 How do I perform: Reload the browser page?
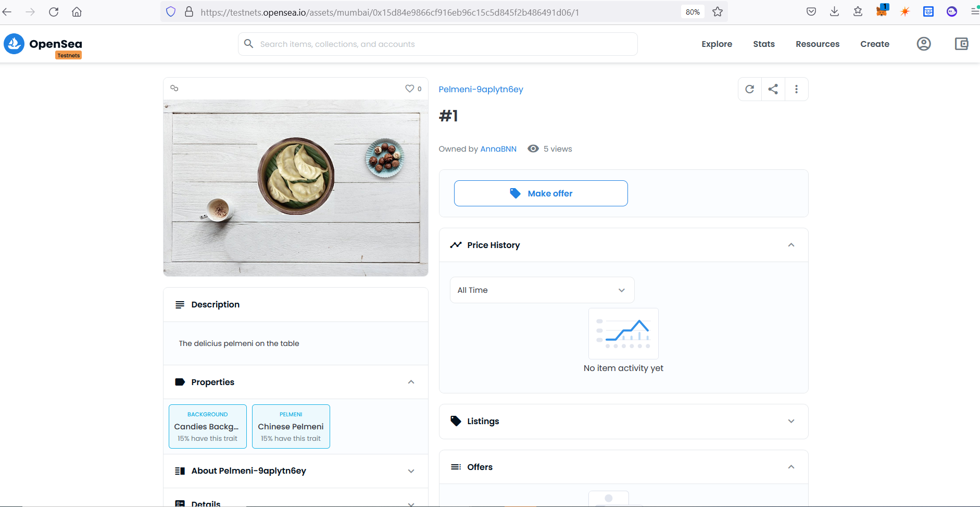(x=54, y=11)
